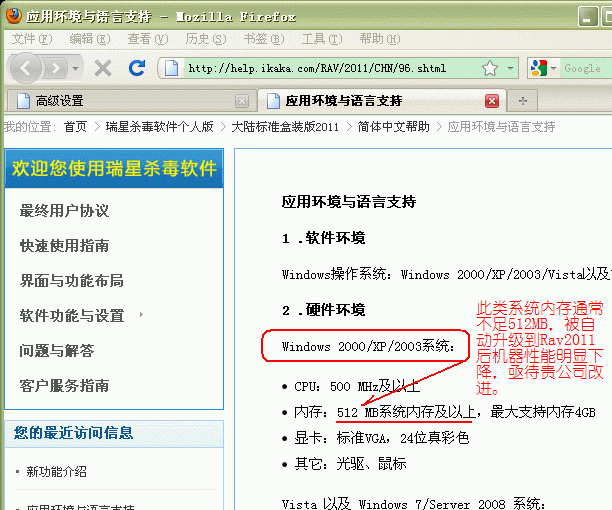This screenshot has height=510, width=612.
Task: Open the search engine selector dropdown arrow
Action: [x=553, y=68]
